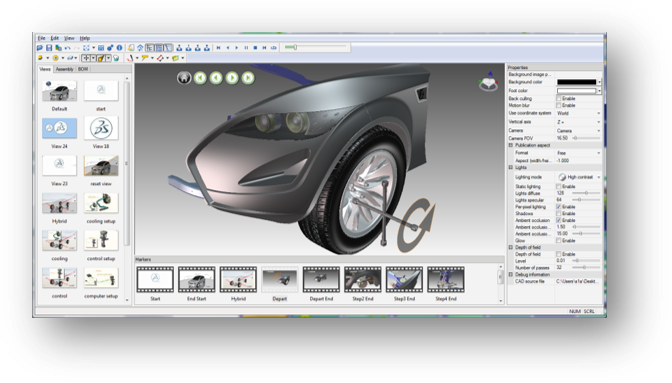Click the blue information icon in toolbar

point(120,48)
